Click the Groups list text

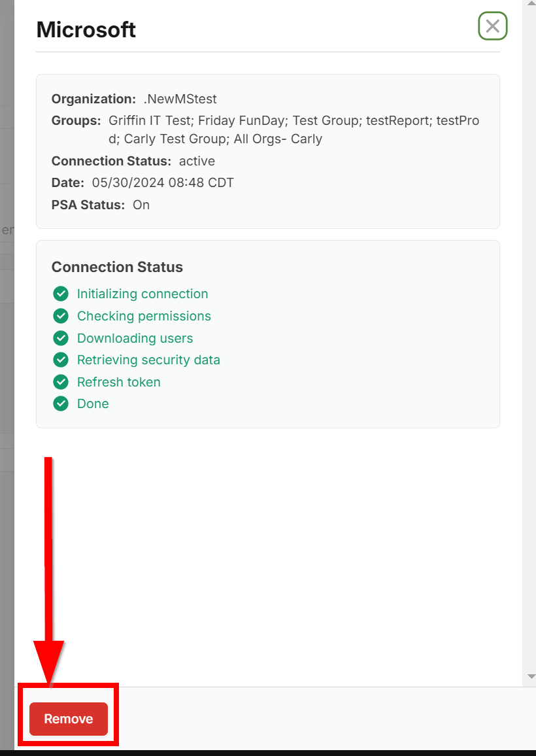point(293,129)
